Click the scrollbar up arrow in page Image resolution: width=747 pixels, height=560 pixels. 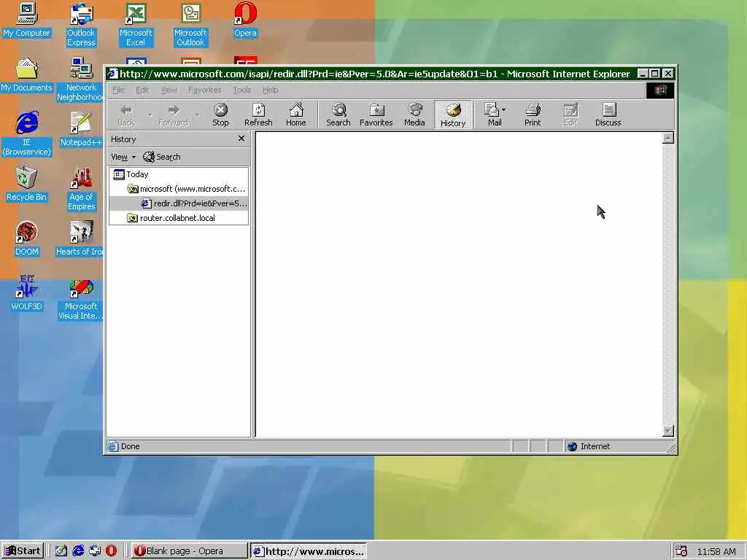pos(668,138)
